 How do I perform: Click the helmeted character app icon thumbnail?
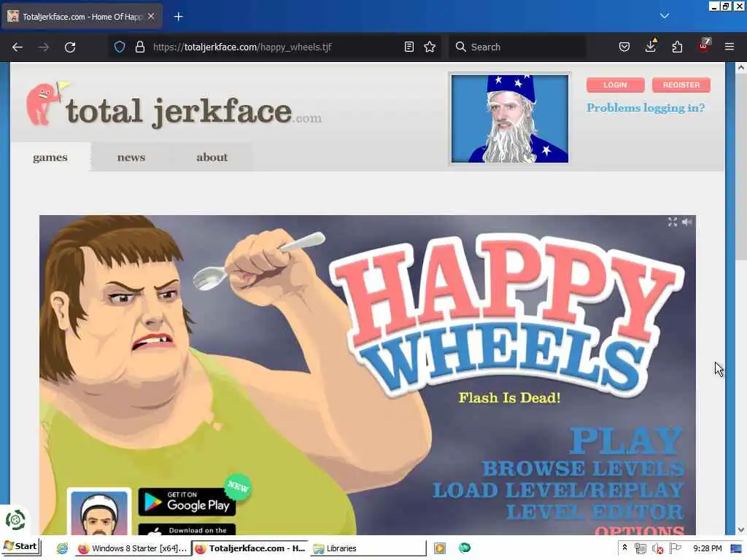99,512
